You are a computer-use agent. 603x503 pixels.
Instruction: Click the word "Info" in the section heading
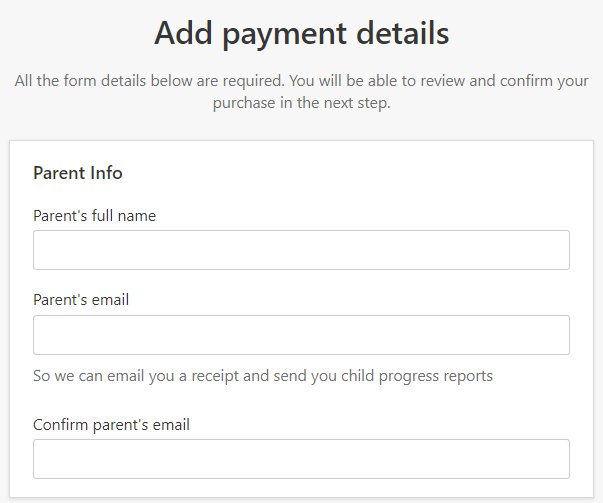[106, 173]
